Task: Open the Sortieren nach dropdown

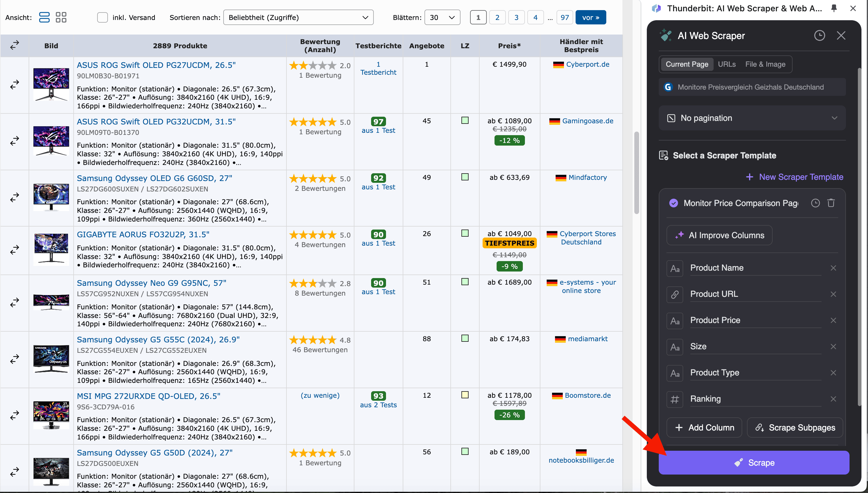Action: [298, 17]
